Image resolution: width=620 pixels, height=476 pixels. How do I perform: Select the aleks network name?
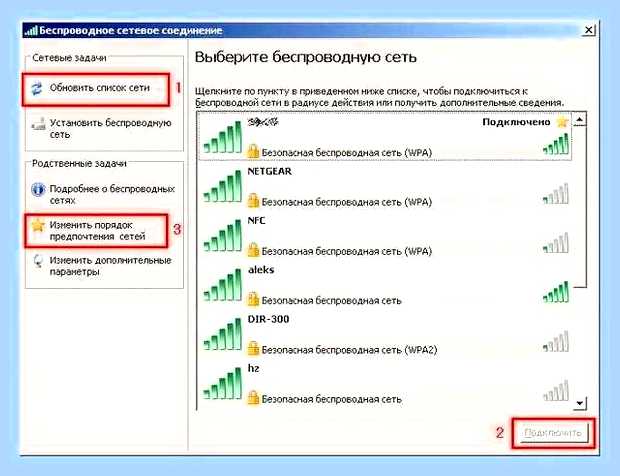(261, 270)
